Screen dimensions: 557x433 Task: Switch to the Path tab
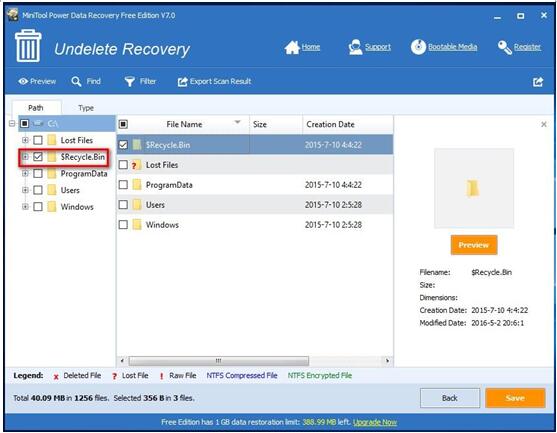pos(36,108)
